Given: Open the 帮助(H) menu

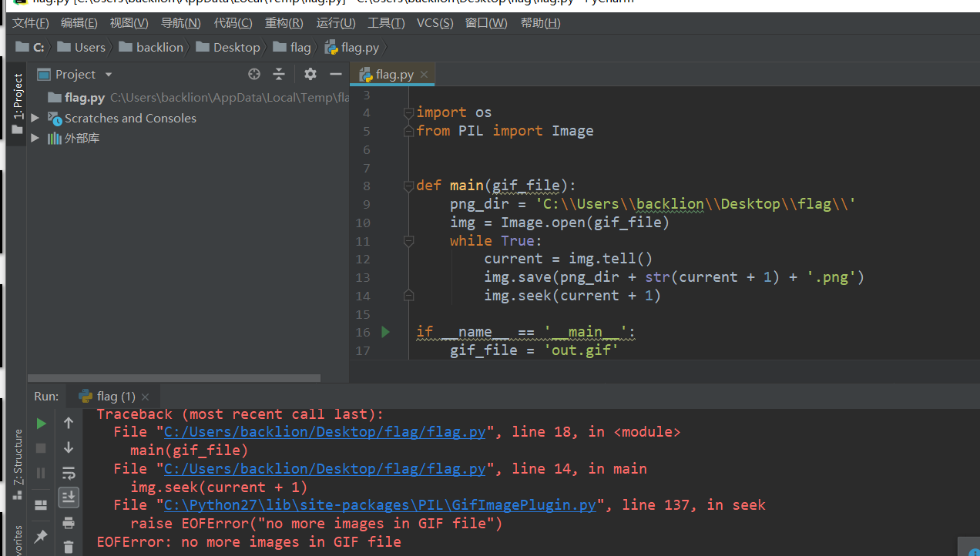Looking at the screenshot, I should [540, 23].
